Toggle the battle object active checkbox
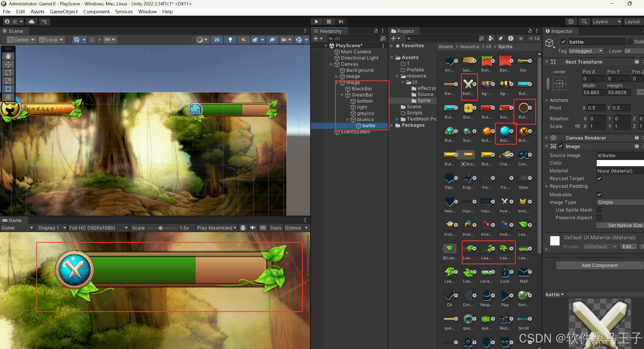 tap(563, 42)
